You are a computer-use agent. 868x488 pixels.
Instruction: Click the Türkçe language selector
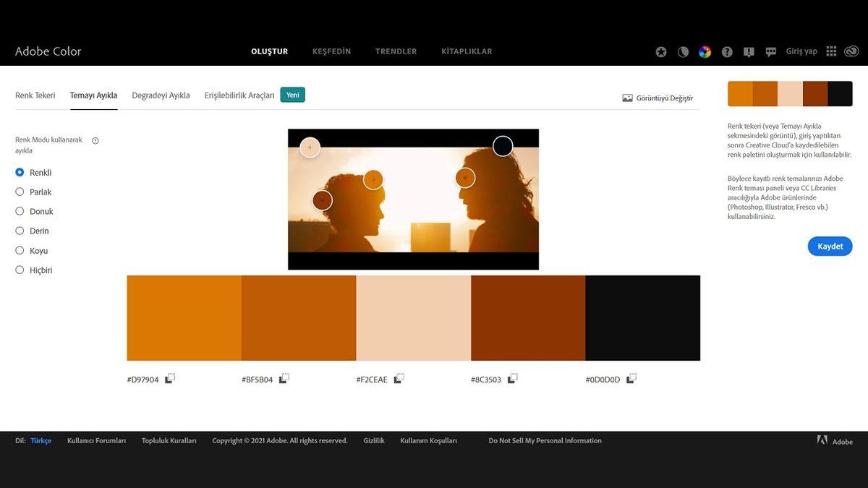click(x=41, y=440)
